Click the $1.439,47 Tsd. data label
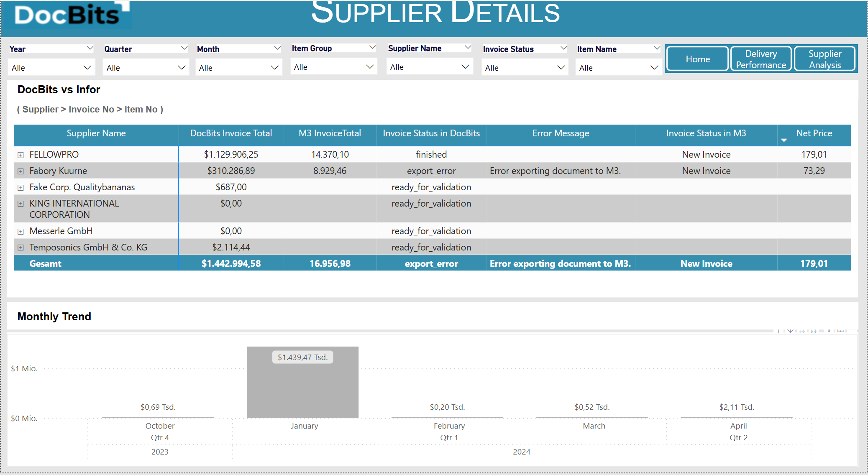Viewport: 868px width, 475px height. tap(302, 358)
